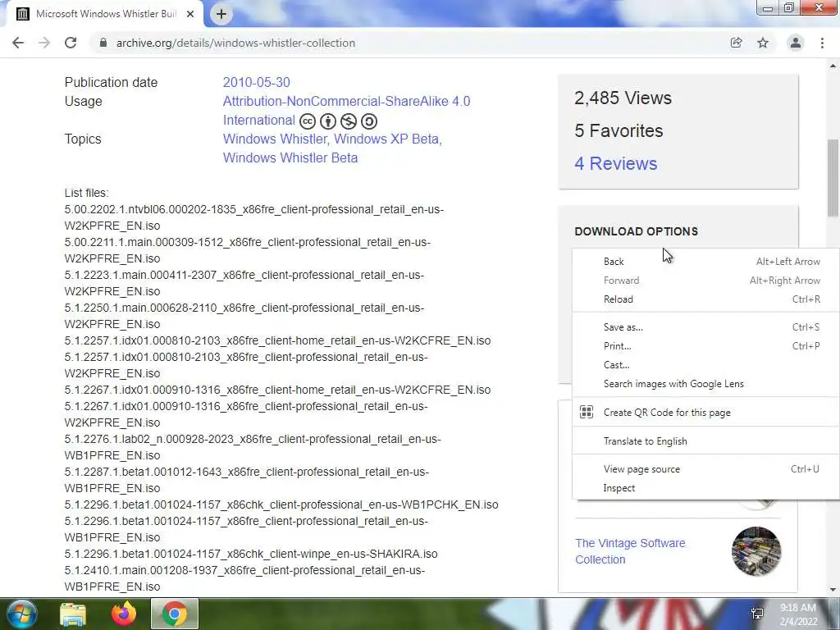Click the browser back arrow
The height and width of the screenshot is (630, 840).
pos(18,43)
